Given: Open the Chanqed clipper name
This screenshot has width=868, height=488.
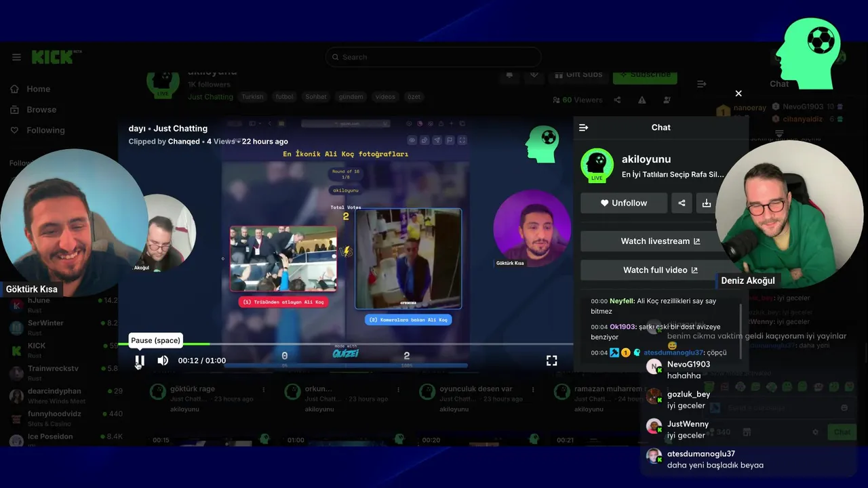Looking at the screenshot, I should coord(184,142).
